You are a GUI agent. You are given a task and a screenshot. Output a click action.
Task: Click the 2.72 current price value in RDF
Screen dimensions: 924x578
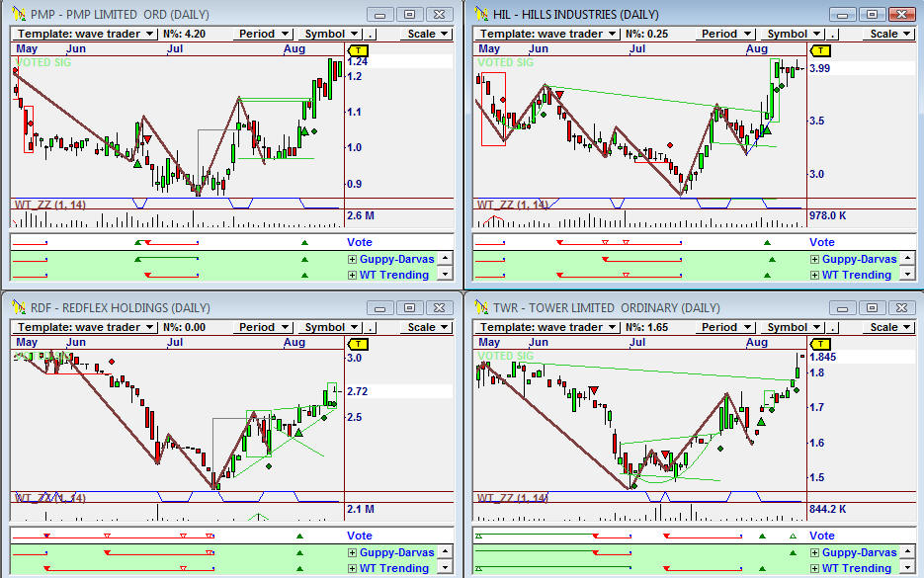coord(357,391)
